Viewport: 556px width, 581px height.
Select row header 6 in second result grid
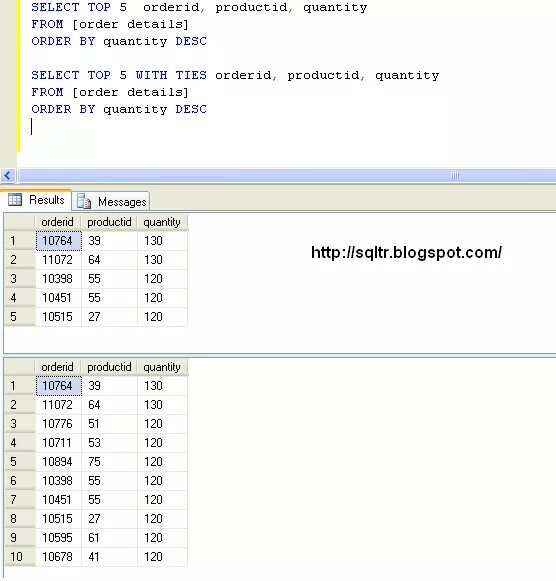click(20, 481)
